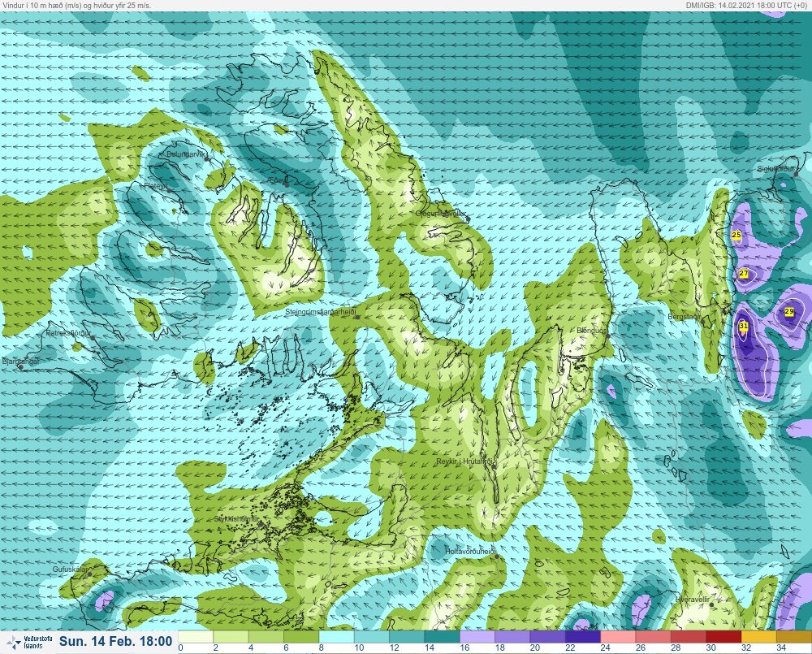Image resolution: width=812 pixels, height=654 pixels.
Task: Select the Bergstaðir station label
Action: [x=684, y=316]
